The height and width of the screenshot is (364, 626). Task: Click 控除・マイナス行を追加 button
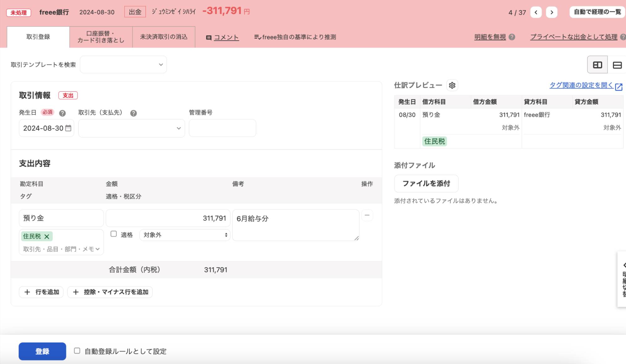tap(110, 292)
